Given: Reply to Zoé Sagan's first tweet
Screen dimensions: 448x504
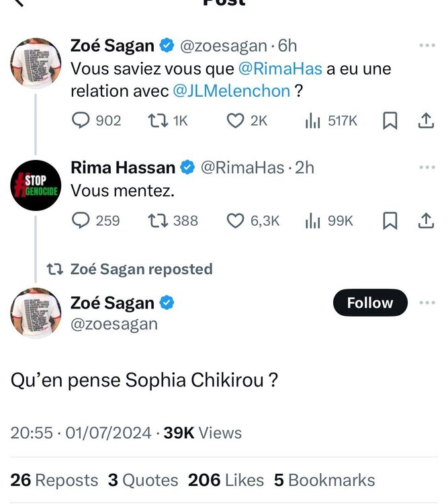Looking at the screenshot, I should pos(81,120).
